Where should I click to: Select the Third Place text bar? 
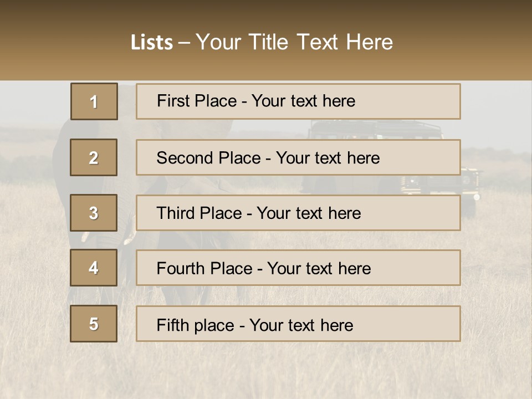pyautogui.click(x=298, y=213)
